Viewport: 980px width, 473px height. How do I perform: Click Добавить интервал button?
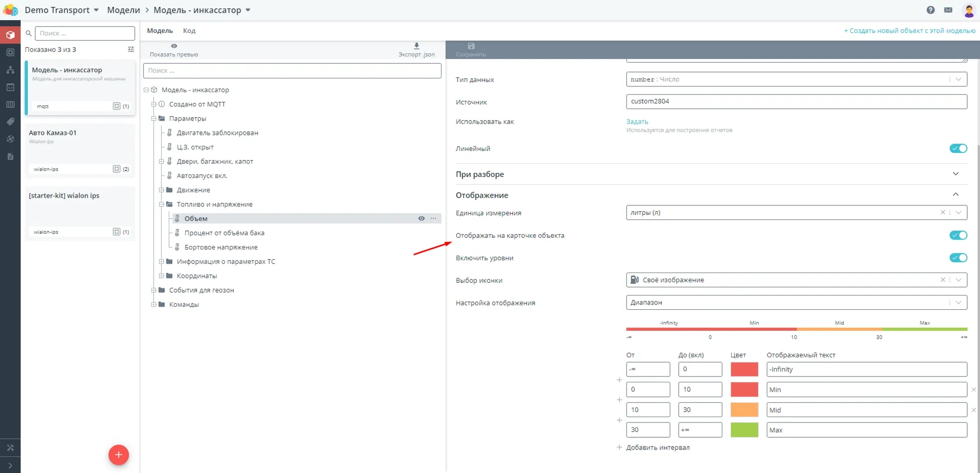[x=657, y=448]
